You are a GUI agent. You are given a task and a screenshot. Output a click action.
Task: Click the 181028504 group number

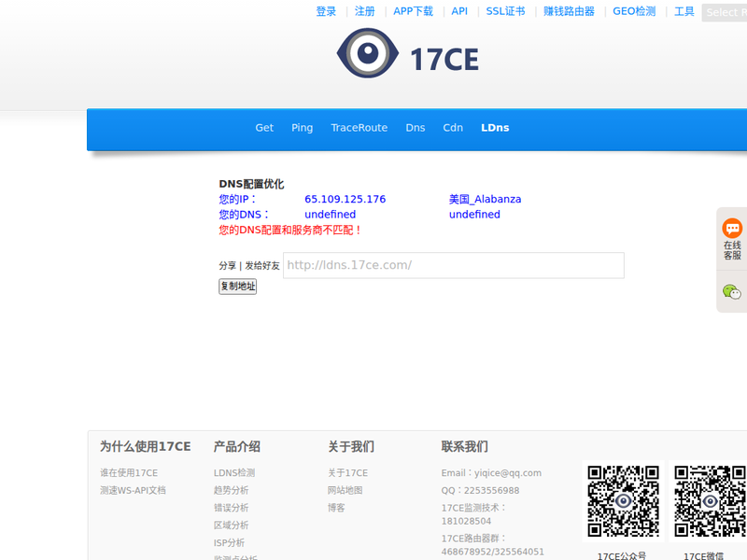466,521
